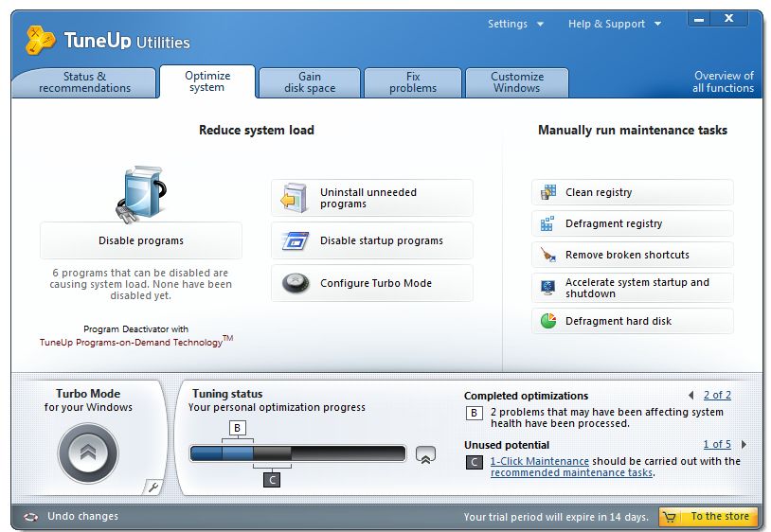Click the shopping cart icon

[x=670, y=517]
